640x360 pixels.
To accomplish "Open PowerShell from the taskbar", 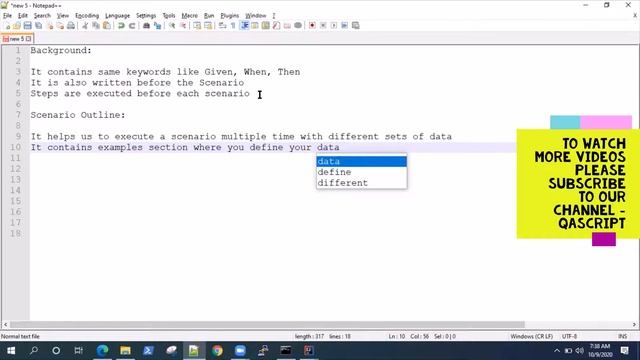I will 148,351.
